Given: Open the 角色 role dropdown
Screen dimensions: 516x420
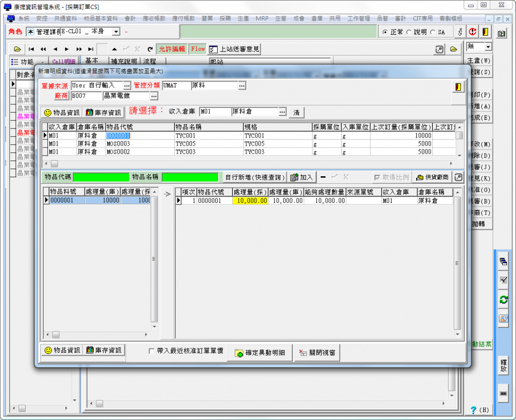Looking at the screenshot, I should [x=116, y=32].
